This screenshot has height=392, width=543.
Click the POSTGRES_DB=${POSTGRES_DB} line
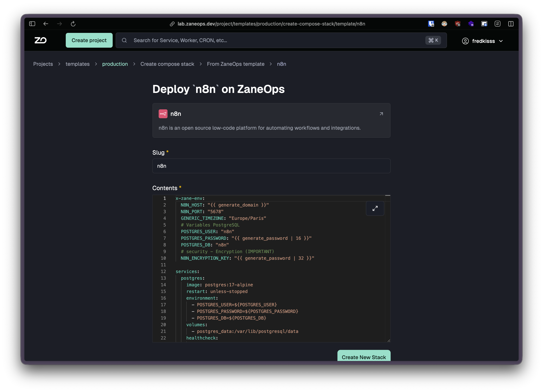coord(229,318)
